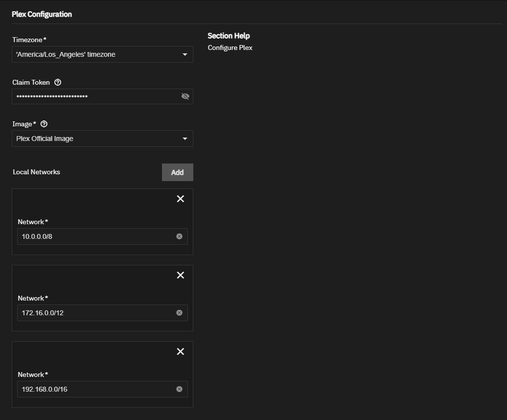Open the Claim Token help tooltip icon
507x420 pixels.
[58, 82]
